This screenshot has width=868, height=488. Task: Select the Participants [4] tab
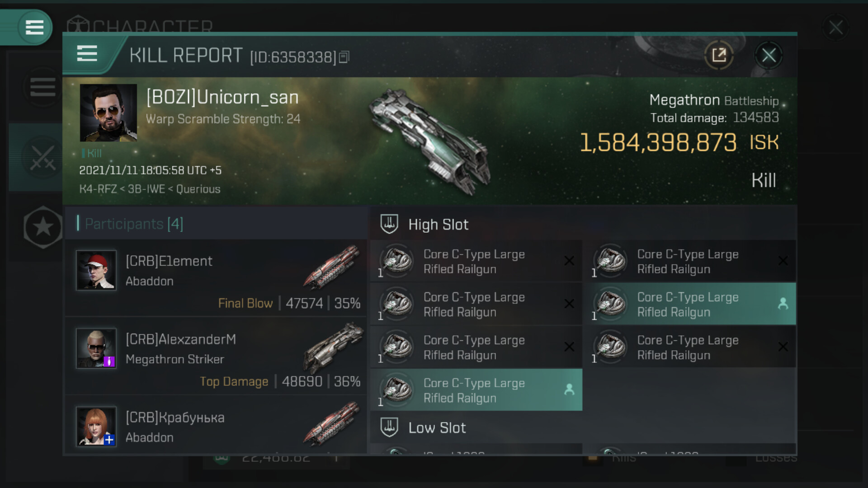[134, 224]
